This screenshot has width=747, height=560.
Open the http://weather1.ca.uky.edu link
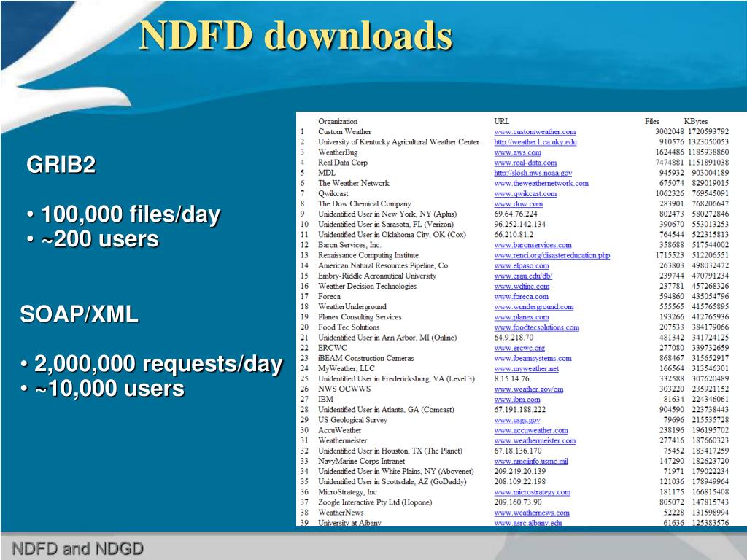pyautogui.click(x=535, y=142)
